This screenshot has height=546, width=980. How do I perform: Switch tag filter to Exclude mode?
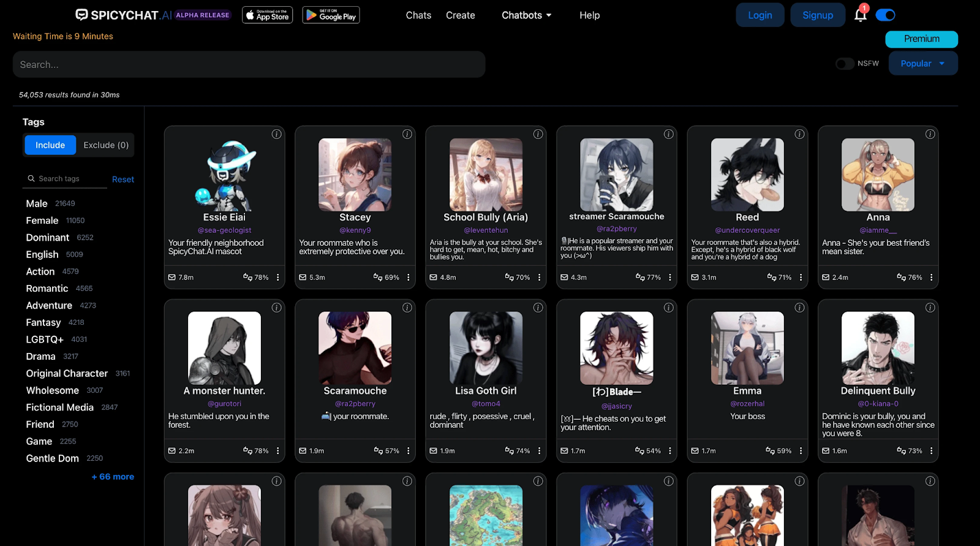click(x=106, y=145)
